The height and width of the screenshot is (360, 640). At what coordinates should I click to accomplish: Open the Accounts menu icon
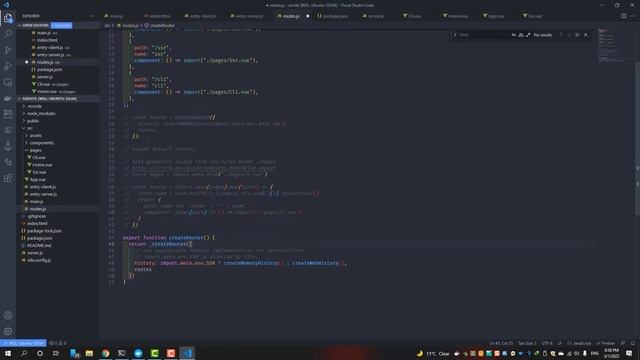[8, 316]
